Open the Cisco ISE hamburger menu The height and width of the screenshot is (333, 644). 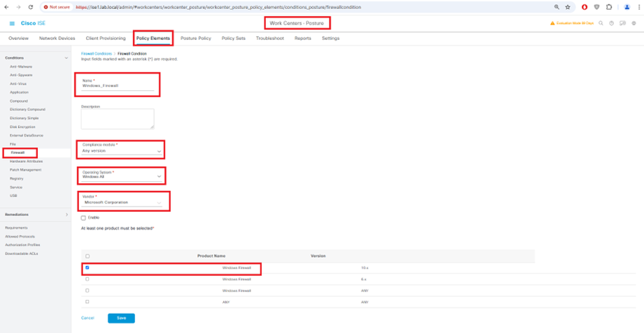[12, 23]
